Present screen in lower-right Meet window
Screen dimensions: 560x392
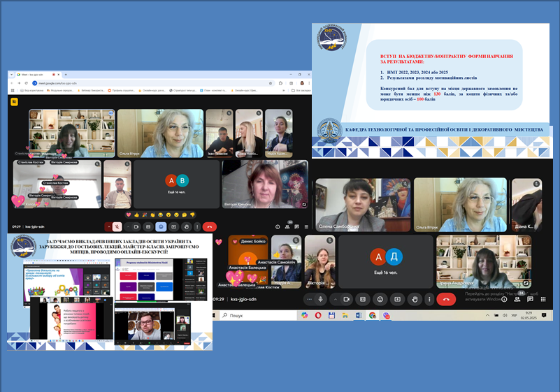[x=397, y=299]
